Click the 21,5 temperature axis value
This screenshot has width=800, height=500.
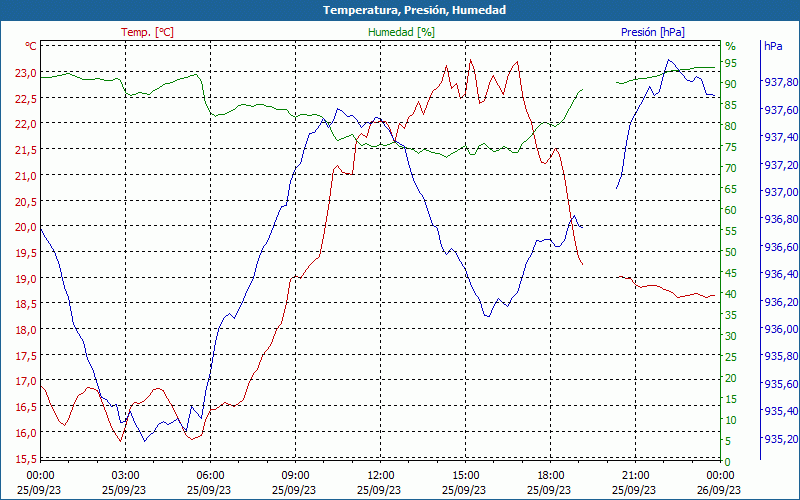click(26, 150)
